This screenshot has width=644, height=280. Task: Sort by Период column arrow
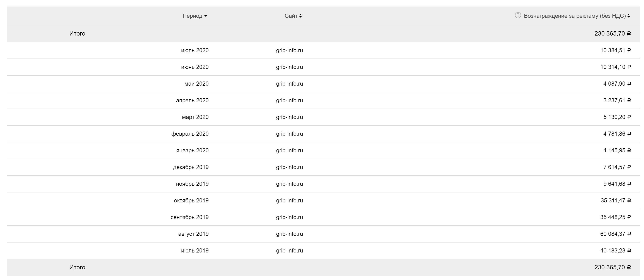205,16
